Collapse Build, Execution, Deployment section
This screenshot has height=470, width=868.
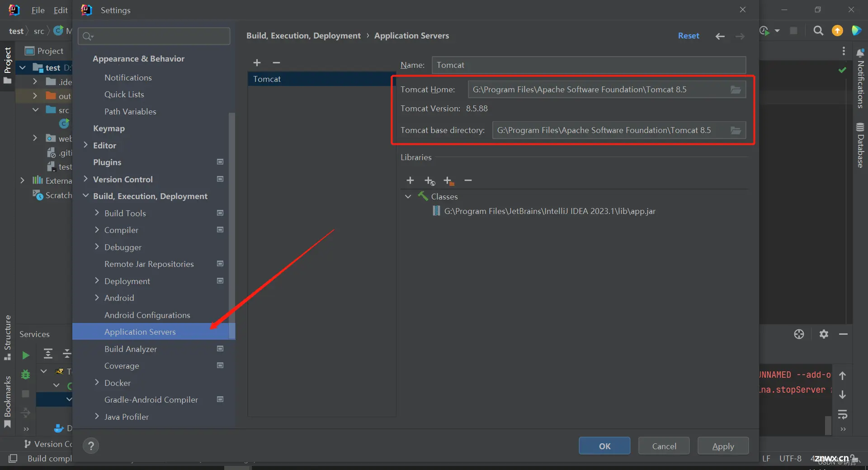[85, 196]
